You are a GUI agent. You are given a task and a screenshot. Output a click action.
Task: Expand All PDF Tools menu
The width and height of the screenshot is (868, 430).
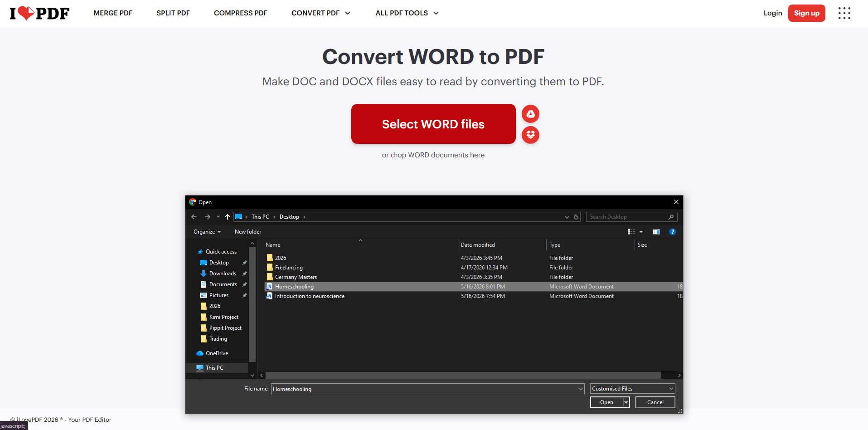(407, 13)
